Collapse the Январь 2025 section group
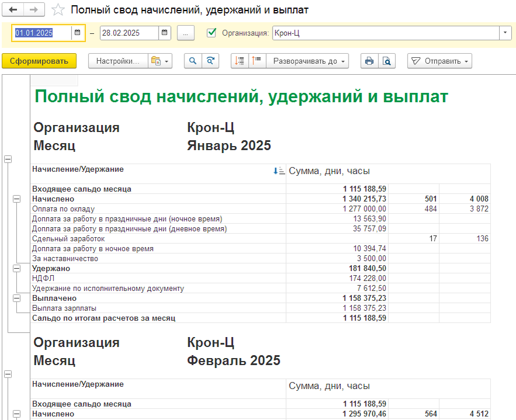The image size is (516, 420). coord(8,159)
